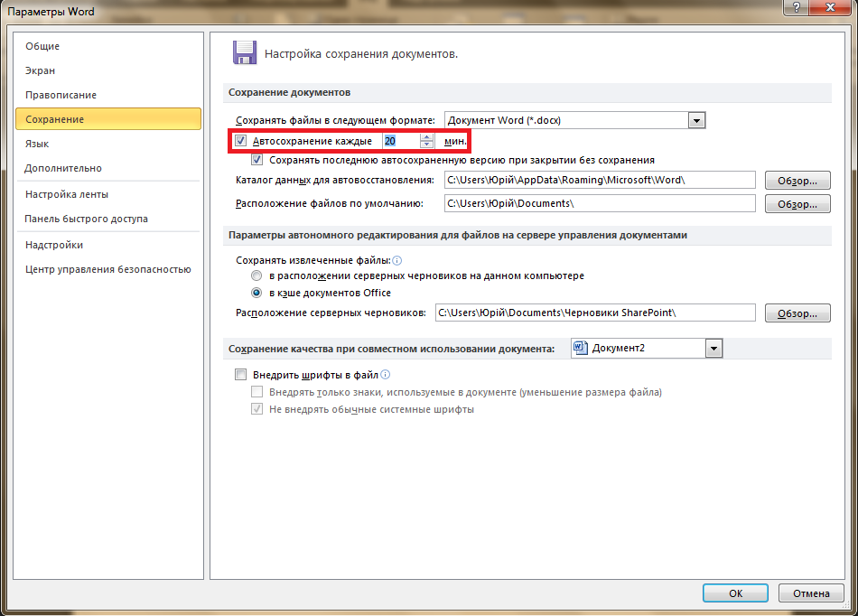Confirm settings with the OK button
This screenshot has height=616, width=858.
tap(735, 593)
